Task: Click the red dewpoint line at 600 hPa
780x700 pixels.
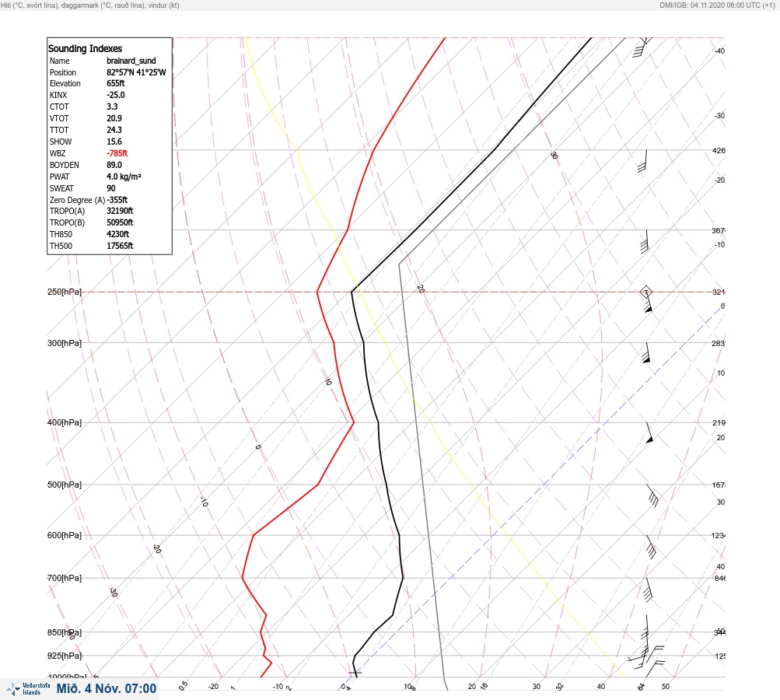Action: pyautogui.click(x=254, y=535)
